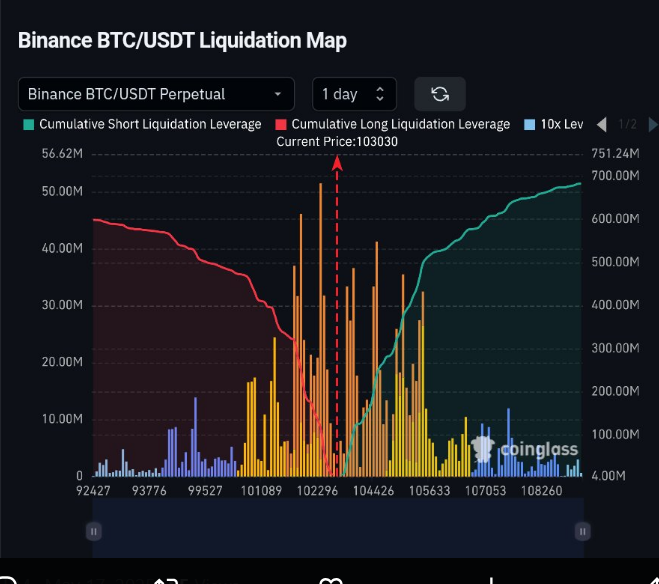Screen dimensions: 659x584
Task: Go to previous legend page arrow
Action: click(602, 124)
